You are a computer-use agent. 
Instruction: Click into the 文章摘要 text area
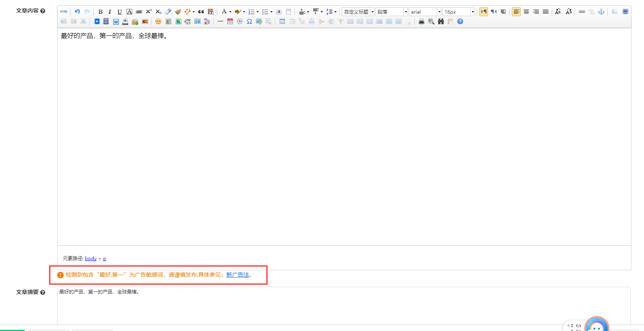(343, 306)
